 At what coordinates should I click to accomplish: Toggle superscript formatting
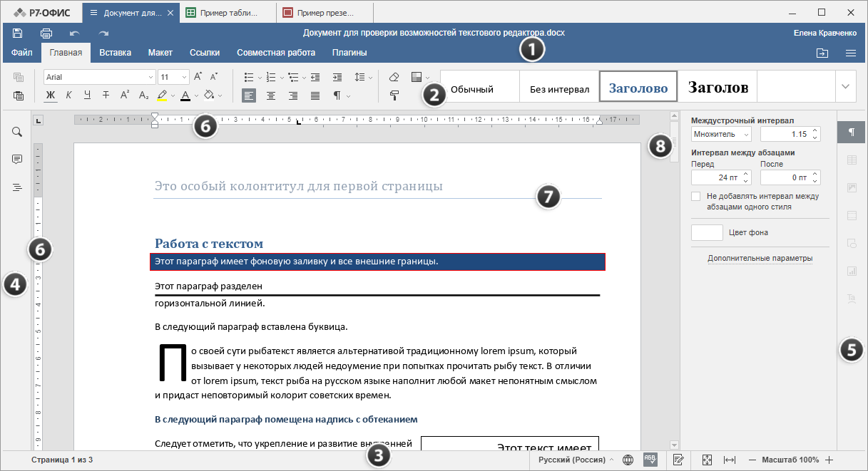tap(125, 95)
